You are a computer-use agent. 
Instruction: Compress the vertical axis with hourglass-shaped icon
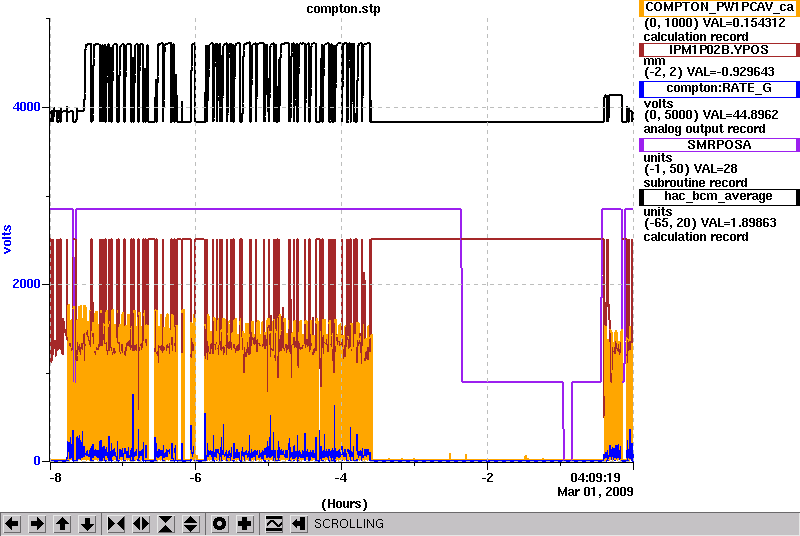(x=166, y=524)
